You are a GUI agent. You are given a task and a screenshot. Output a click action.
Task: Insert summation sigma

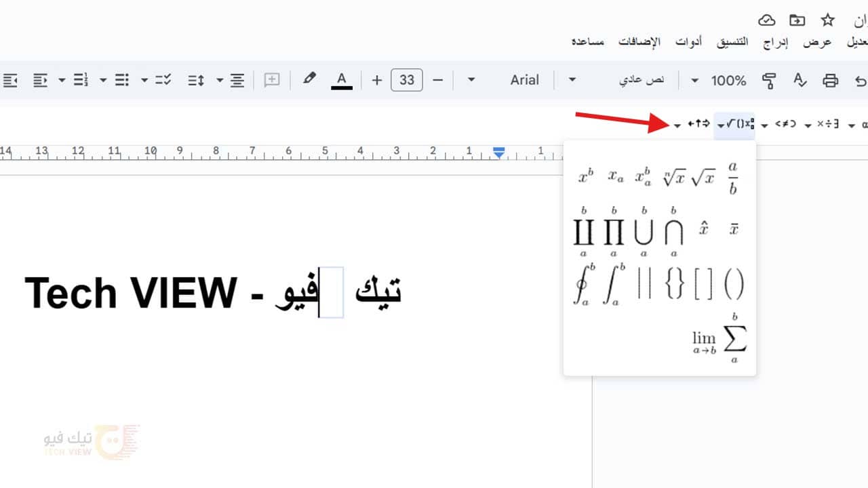[734, 338]
